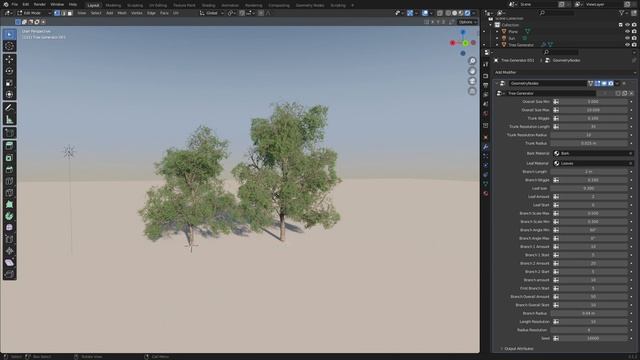Toggle GeometryNodes modifier render display
This screenshot has width=640, height=360.
point(611,83)
